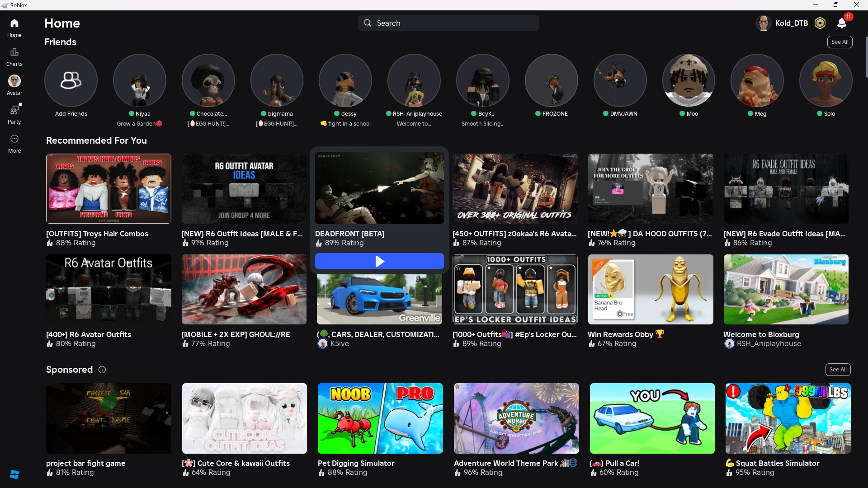Open friend Solo's avatar

(826, 80)
